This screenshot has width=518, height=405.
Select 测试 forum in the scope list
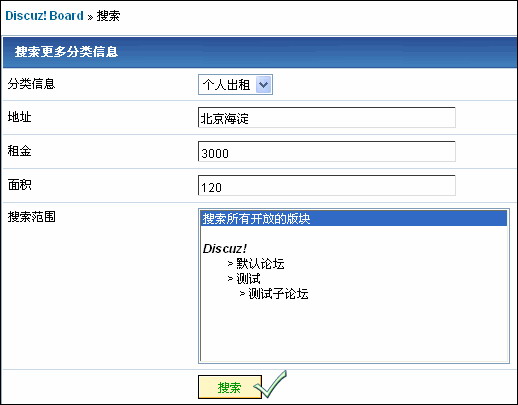click(x=248, y=279)
